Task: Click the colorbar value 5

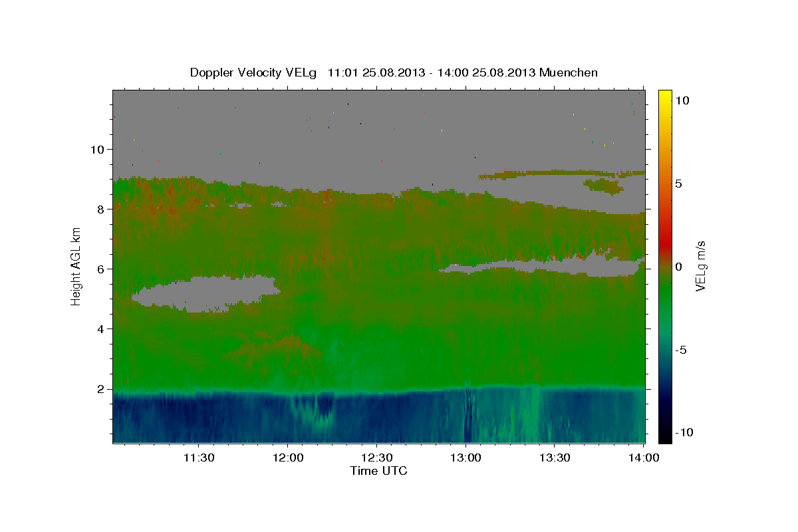Action: point(678,184)
